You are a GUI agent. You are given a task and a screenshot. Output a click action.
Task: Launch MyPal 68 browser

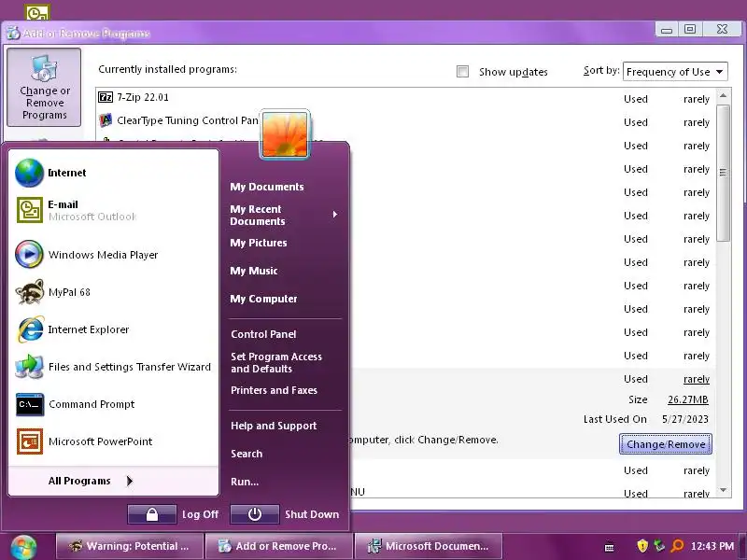point(113,292)
